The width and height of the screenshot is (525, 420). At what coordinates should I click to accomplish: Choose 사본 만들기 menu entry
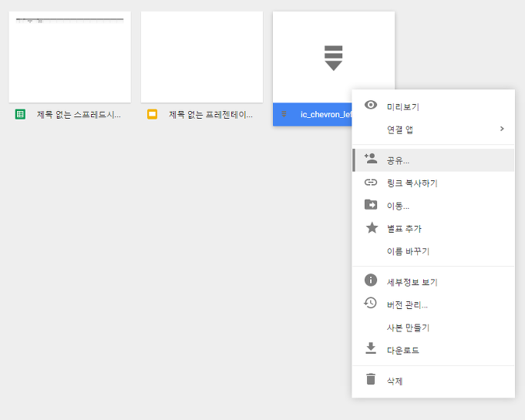(x=433, y=328)
